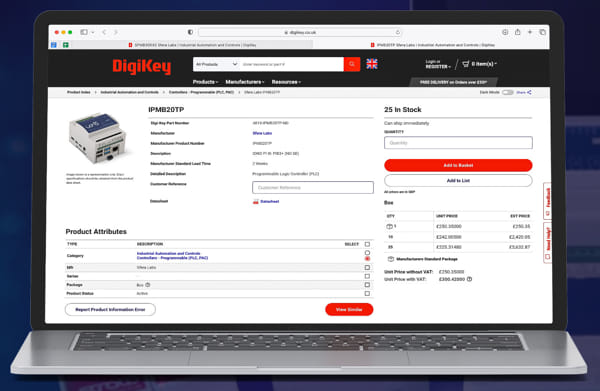600x391 pixels.
Task: Click the keyword search input field
Action: (292, 64)
